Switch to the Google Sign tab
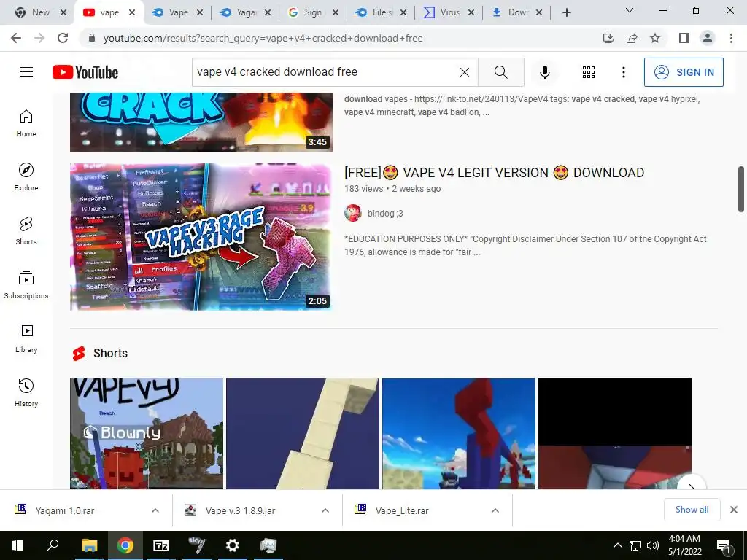This screenshot has height=560, width=747. click(312, 12)
